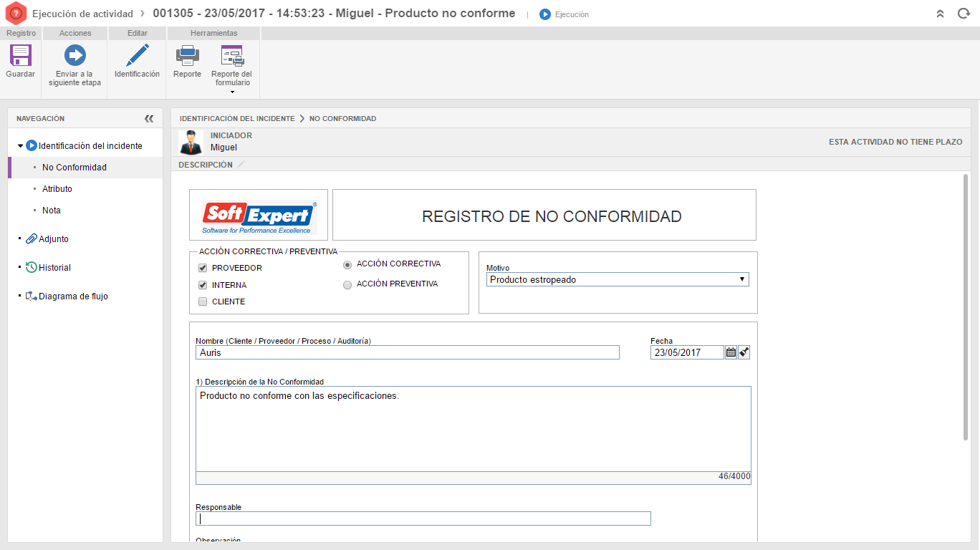Viewport: 980px width, 550px height.
Task: Click the Adjunto attachment link
Action: point(53,239)
